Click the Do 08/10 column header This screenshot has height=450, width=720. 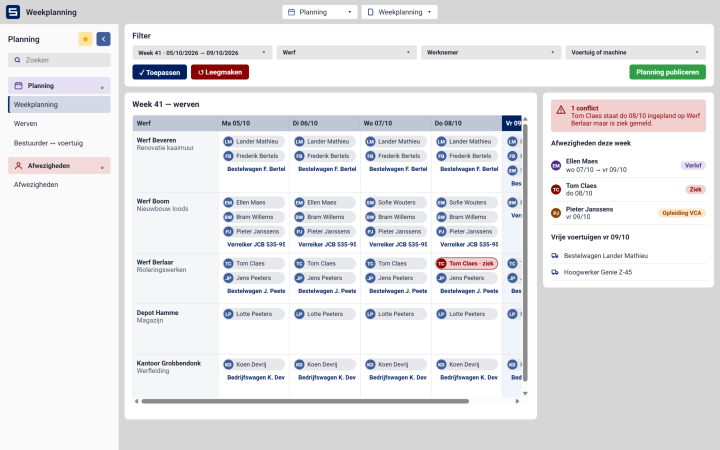coord(467,123)
